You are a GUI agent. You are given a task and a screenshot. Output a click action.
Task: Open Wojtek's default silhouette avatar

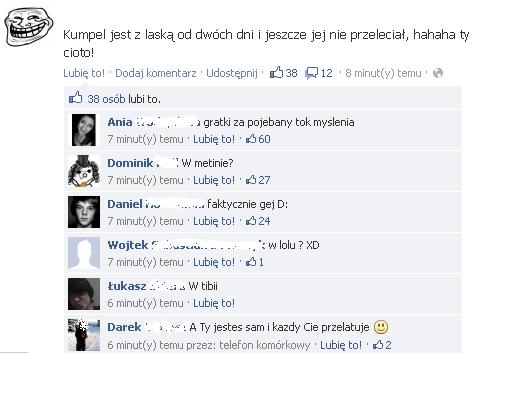pos(84,253)
